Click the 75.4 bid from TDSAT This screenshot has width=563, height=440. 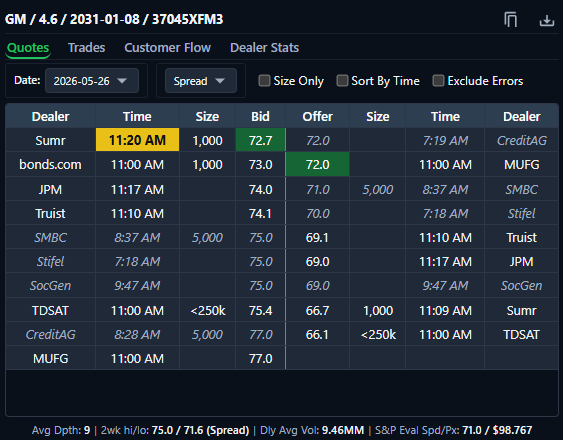(261, 310)
